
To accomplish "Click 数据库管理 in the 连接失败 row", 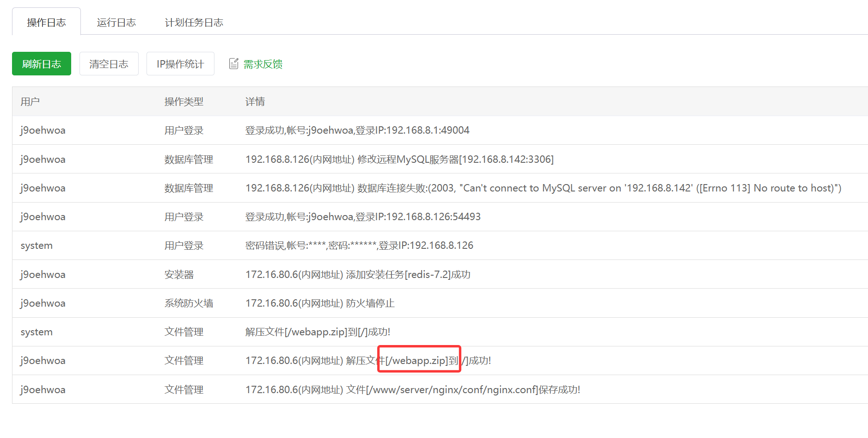I will click(x=189, y=188).
